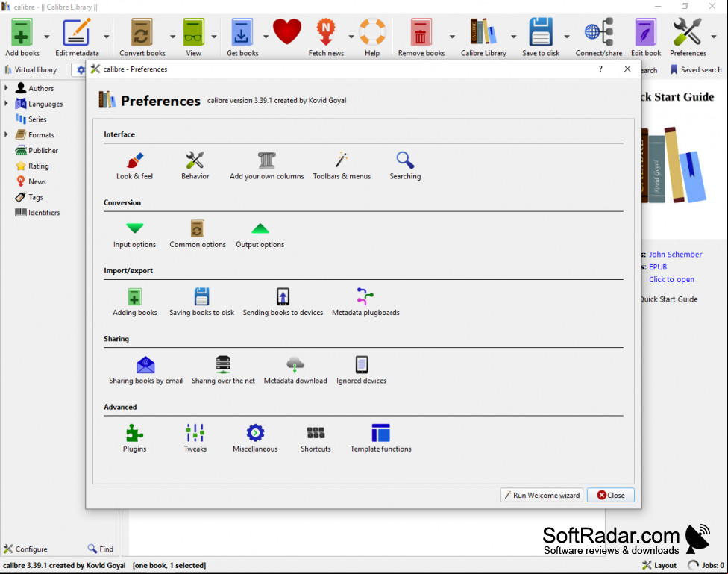The image size is (728, 574).
Task: Open conversion Input options
Action: click(135, 234)
